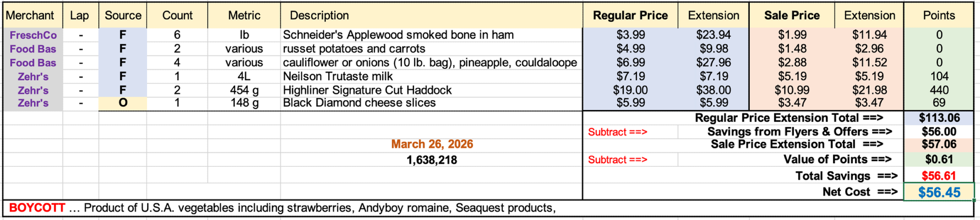This screenshot has height=220, width=980.
Task: Click the Description column header
Action: 319,16
